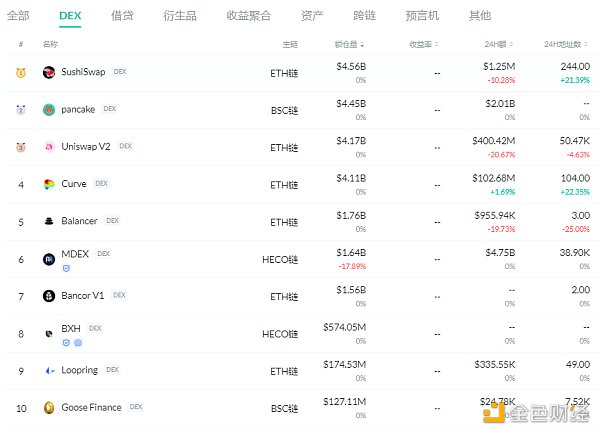Screen dimensions: 600x434
Task: Open the Loopring project link
Action: (80, 370)
